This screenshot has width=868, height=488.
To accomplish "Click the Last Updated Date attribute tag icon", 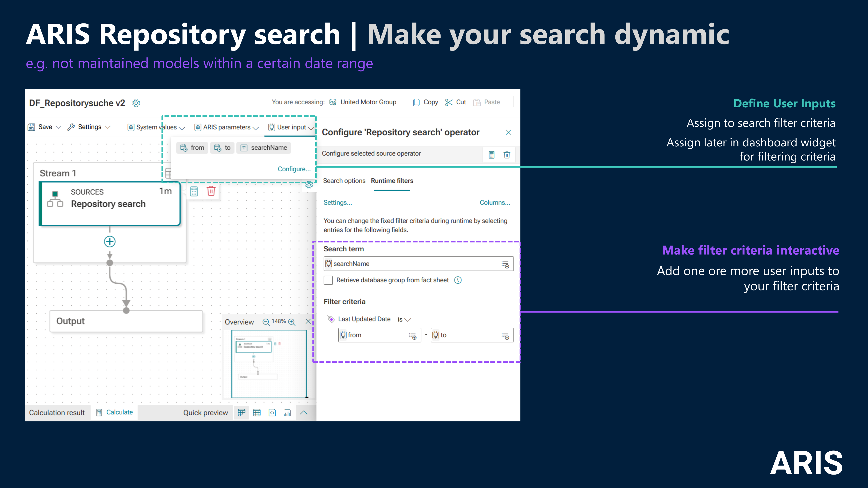I will (331, 319).
